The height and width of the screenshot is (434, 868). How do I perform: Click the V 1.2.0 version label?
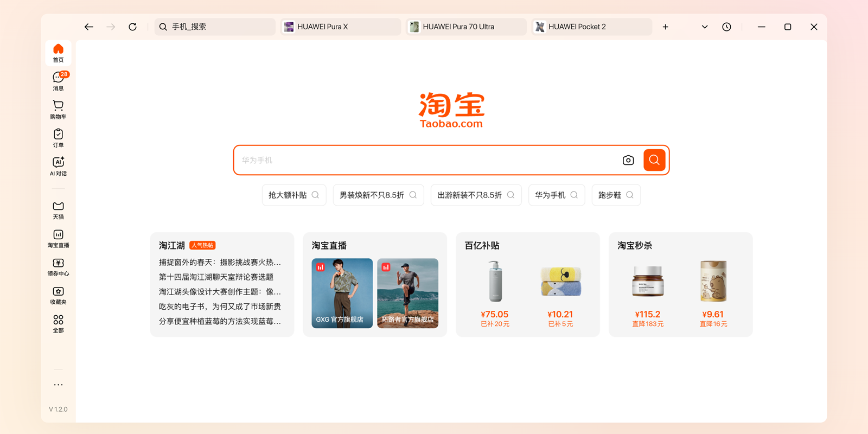point(58,409)
